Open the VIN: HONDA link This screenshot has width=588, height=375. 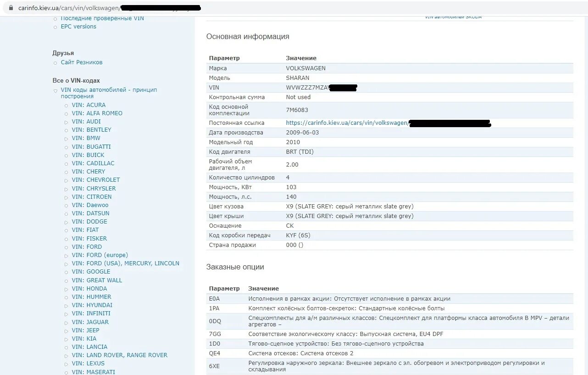coord(89,289)
